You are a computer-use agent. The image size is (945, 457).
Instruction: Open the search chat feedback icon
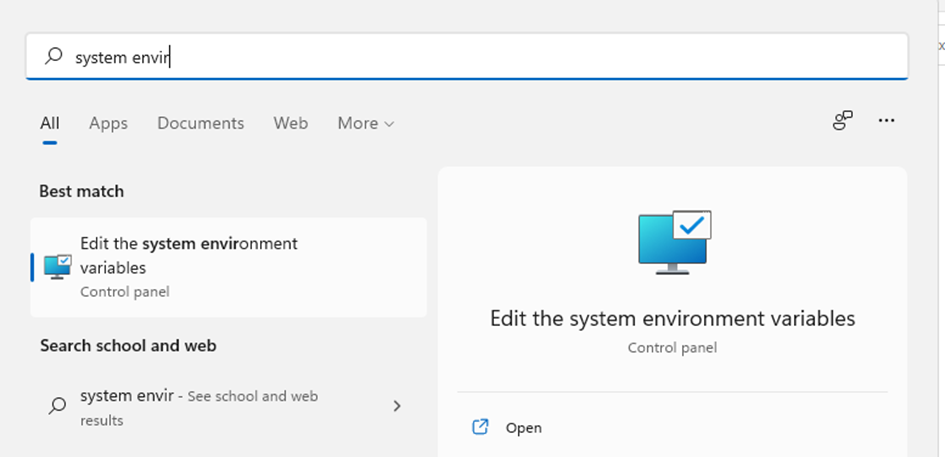coord(843,121)
